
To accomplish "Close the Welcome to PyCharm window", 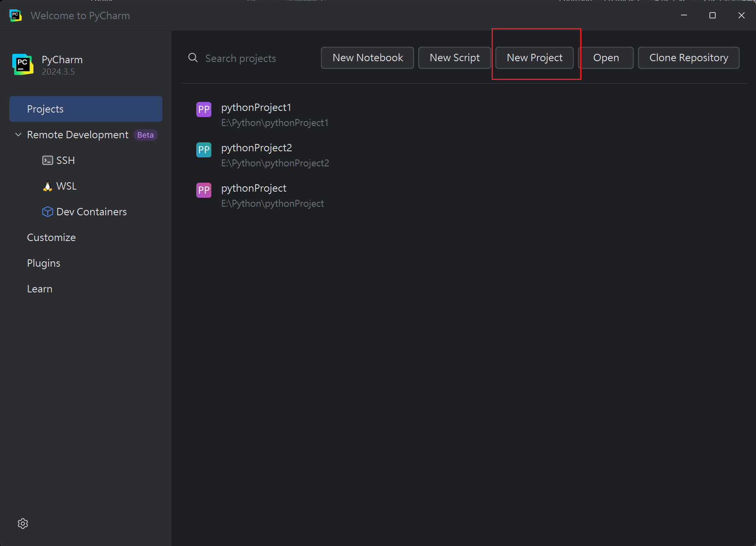I will [x=741, y=15].
